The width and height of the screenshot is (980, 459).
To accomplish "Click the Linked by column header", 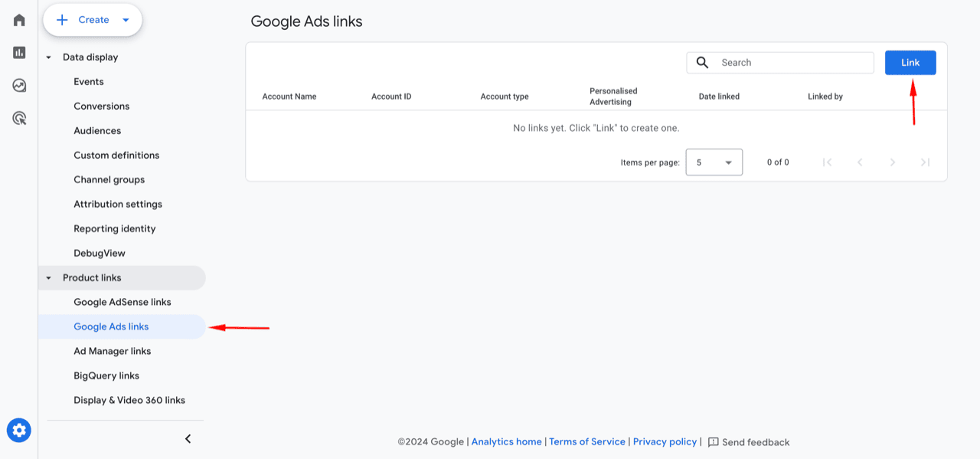I will point(825,97).
